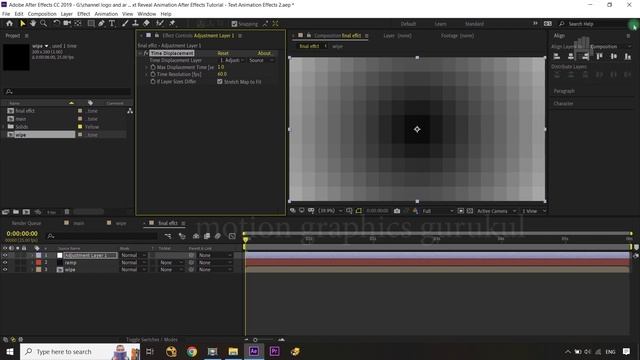Select the Pen tool
This screenshot has width=640, height=360.
[x=101, y=24]
